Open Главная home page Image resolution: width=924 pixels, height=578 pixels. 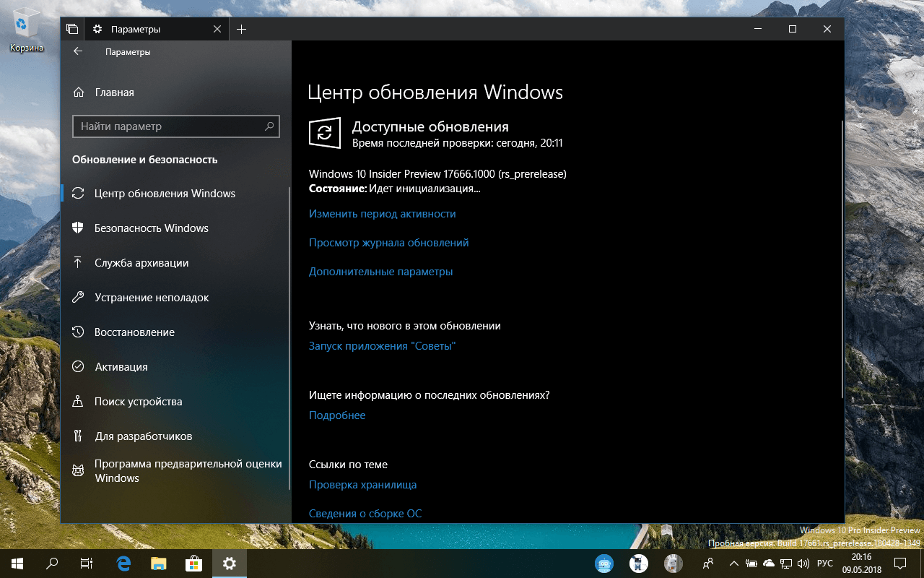pyautogui.click(x=103, y=92)
